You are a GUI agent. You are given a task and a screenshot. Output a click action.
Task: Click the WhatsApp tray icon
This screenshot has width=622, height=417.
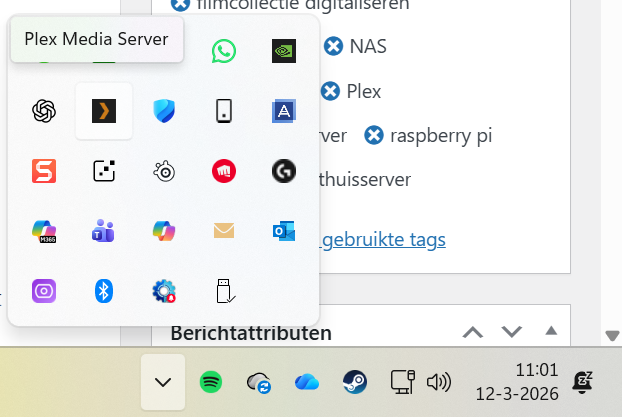[224, 51]
